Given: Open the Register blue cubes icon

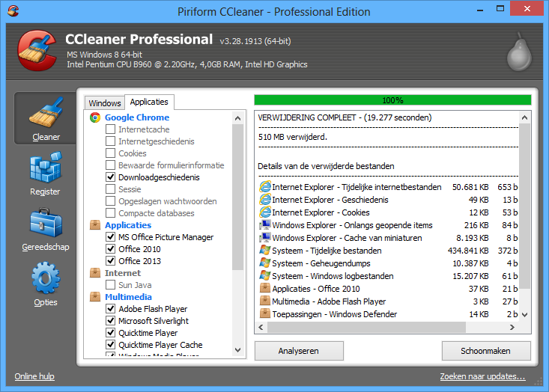Looking at the screenshot, I should (46, 168).
